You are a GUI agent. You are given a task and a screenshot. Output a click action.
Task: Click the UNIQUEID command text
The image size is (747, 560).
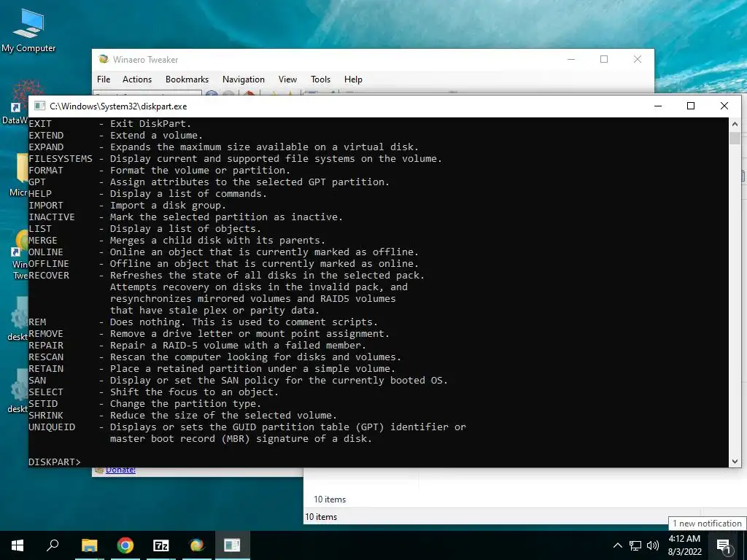point(52,427)
